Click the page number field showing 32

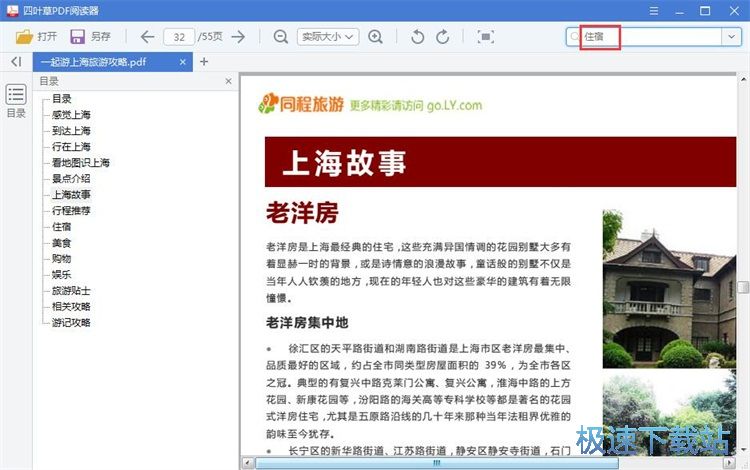pyautogui.click(x=179, y=37)
